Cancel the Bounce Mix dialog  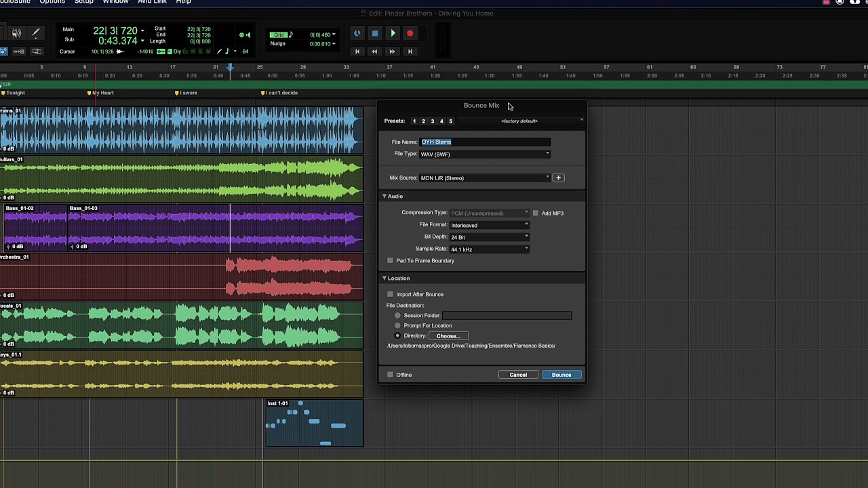[x=518, y=375]
